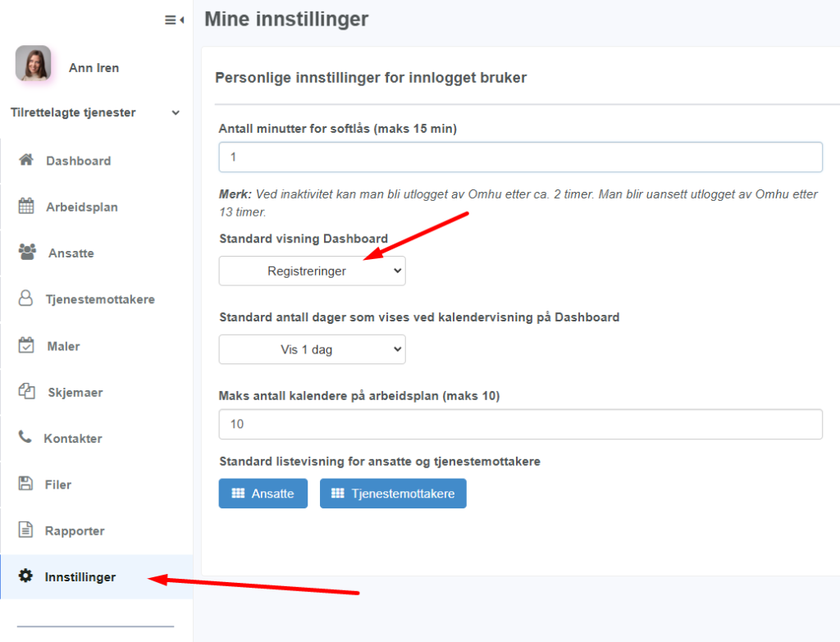This screenshot has width=840, height=642.
Task: Click the Rapporter document icon
Action: pos(25,530)
